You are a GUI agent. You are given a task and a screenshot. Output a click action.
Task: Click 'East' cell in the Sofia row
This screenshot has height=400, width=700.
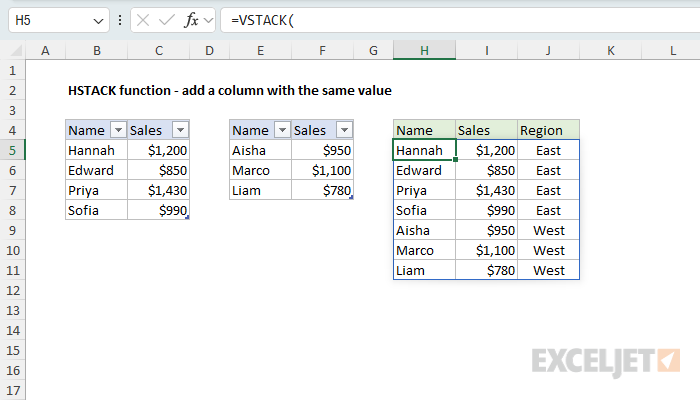pos(548,210)
